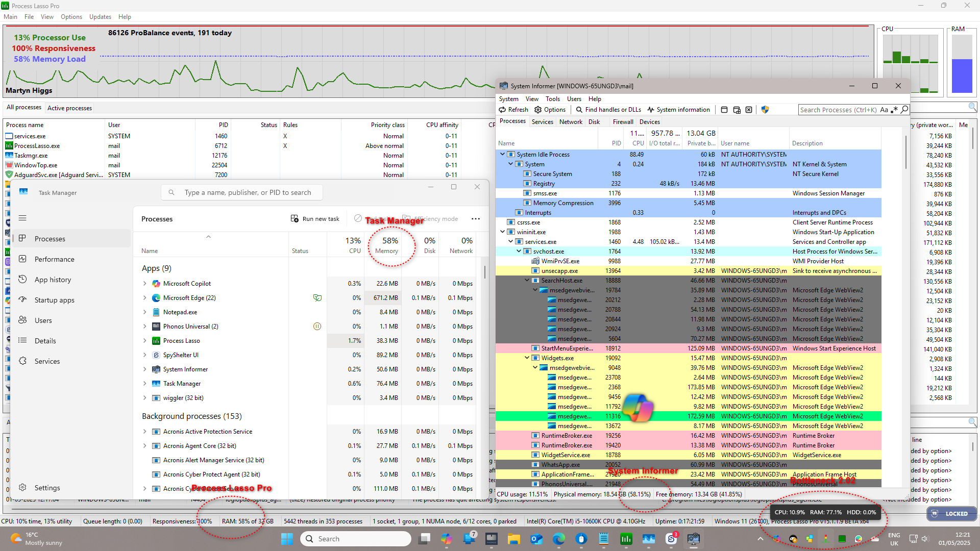This screenshot has width=980, height=551.
Task: Collapse wininit.exe tree node
Action: click(x=503, y=232)
